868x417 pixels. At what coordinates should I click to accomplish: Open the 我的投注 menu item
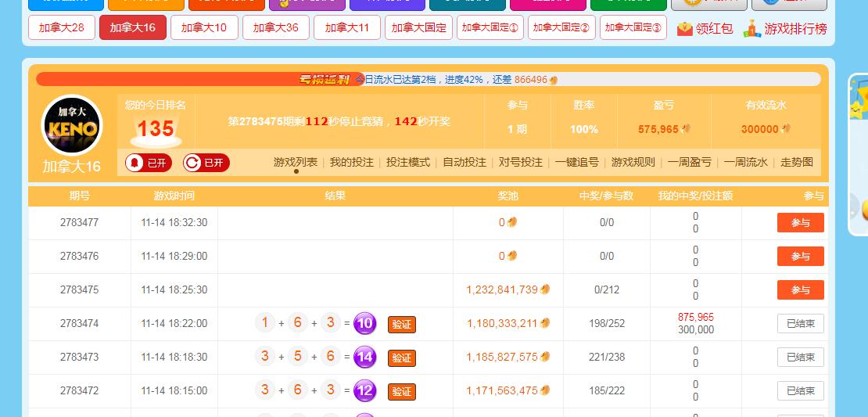[x=351, y=162]
